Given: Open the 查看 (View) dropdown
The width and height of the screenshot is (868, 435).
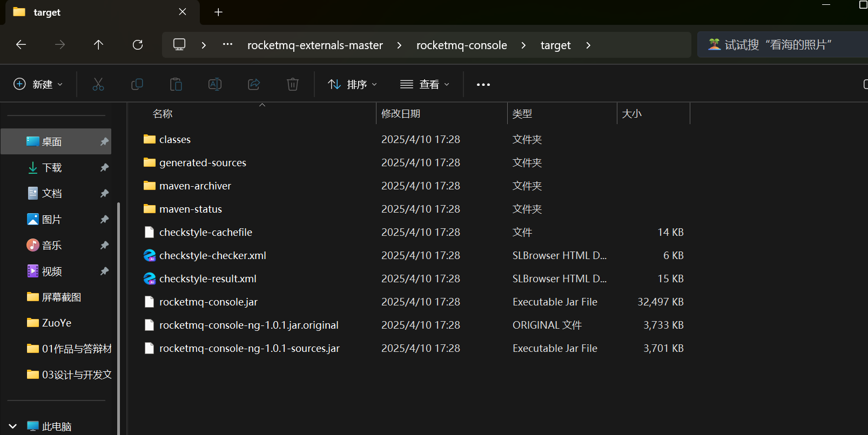Looking at the screenshot, I should coord(425,84).
